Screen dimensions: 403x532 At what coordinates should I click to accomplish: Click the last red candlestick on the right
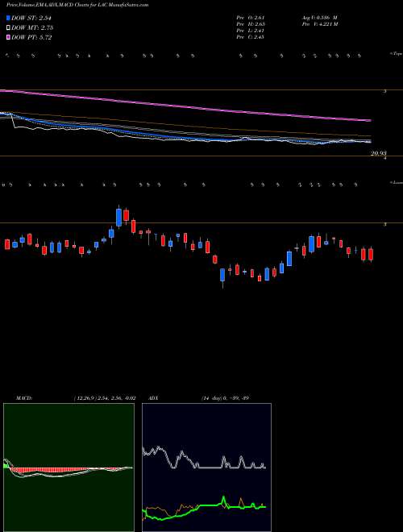point(371,254)
